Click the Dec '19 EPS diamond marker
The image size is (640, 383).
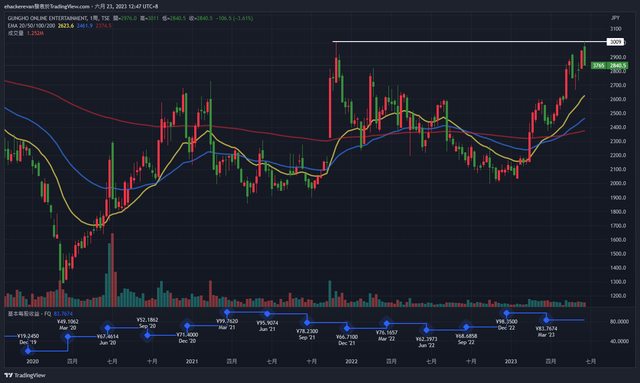coord(28,351)
